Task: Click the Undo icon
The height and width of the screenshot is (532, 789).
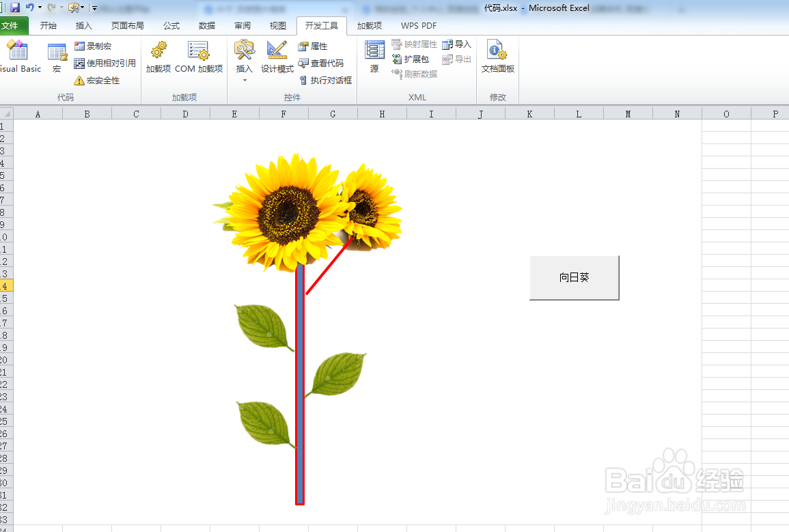Action: point(29,8)
